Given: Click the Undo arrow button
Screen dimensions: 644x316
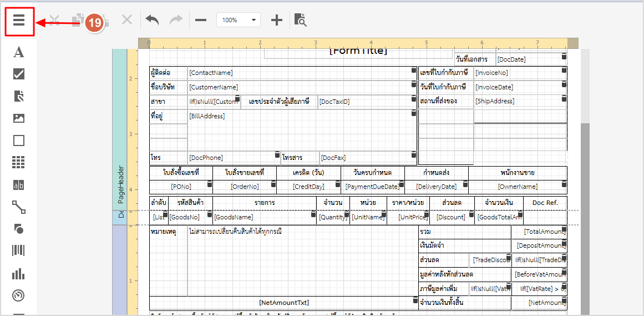Looking at the screenshot, I should [152, 20].
